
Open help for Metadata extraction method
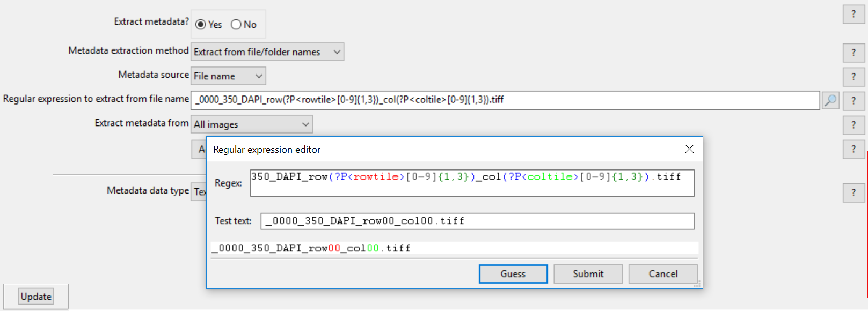point(853,53)
